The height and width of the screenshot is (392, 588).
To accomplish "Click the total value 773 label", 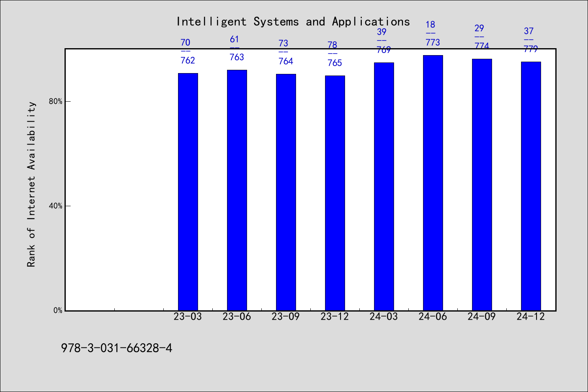I will point(433,42).
